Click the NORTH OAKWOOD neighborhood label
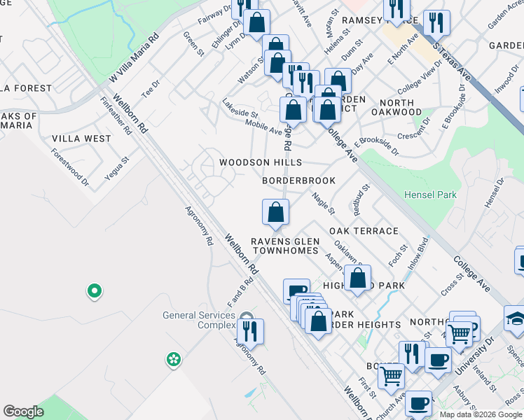The width and height of the screenshot is (524, 420). tap(397, 107)
